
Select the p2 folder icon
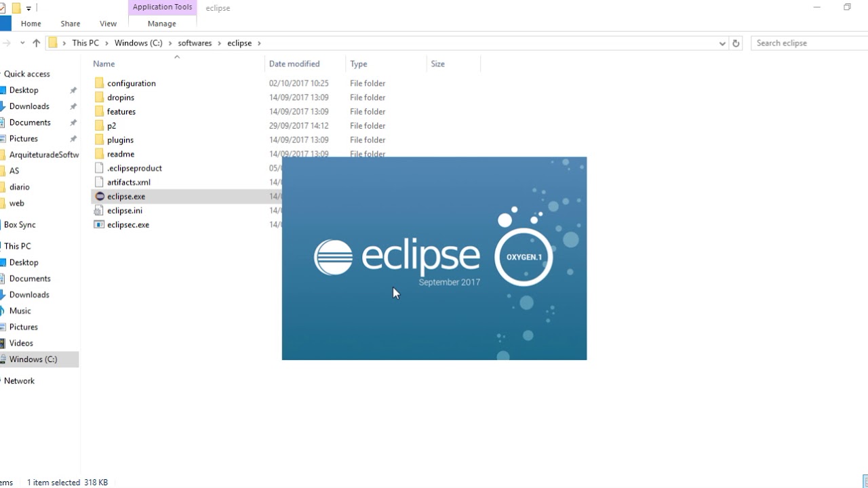tap(99, 125)
